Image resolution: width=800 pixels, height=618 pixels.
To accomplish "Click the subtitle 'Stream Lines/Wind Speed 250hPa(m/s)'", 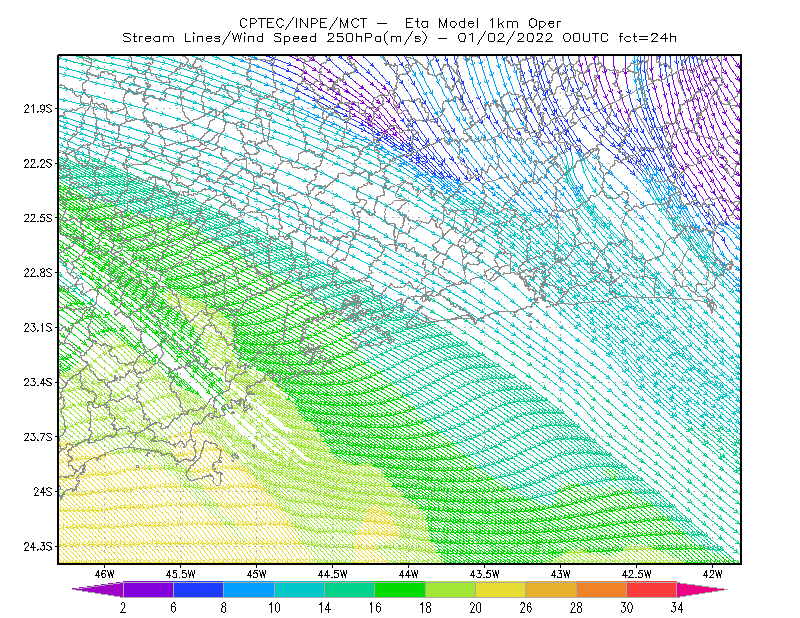I will tap(275, 38).
